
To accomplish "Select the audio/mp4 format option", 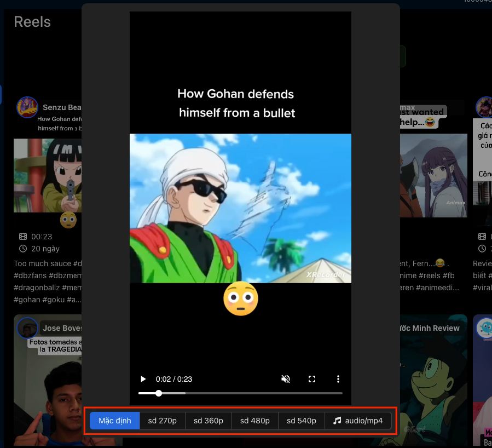I will [x=358, y=421].
